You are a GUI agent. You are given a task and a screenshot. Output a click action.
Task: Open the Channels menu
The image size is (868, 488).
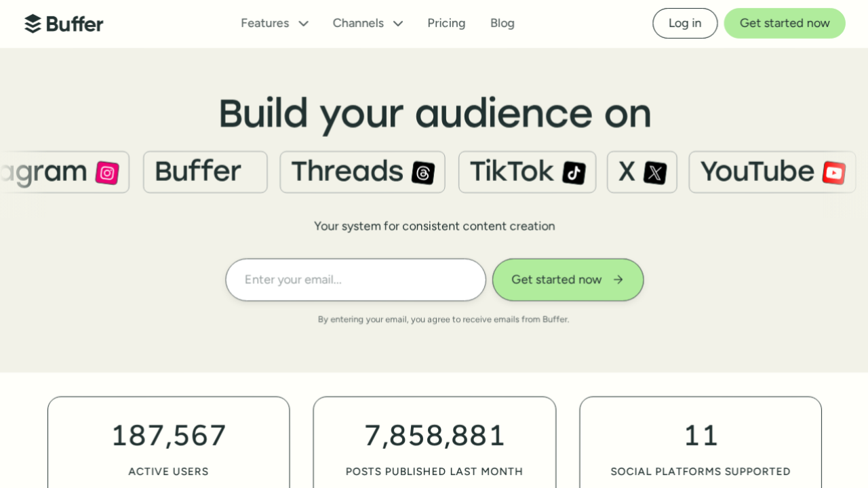368,23
